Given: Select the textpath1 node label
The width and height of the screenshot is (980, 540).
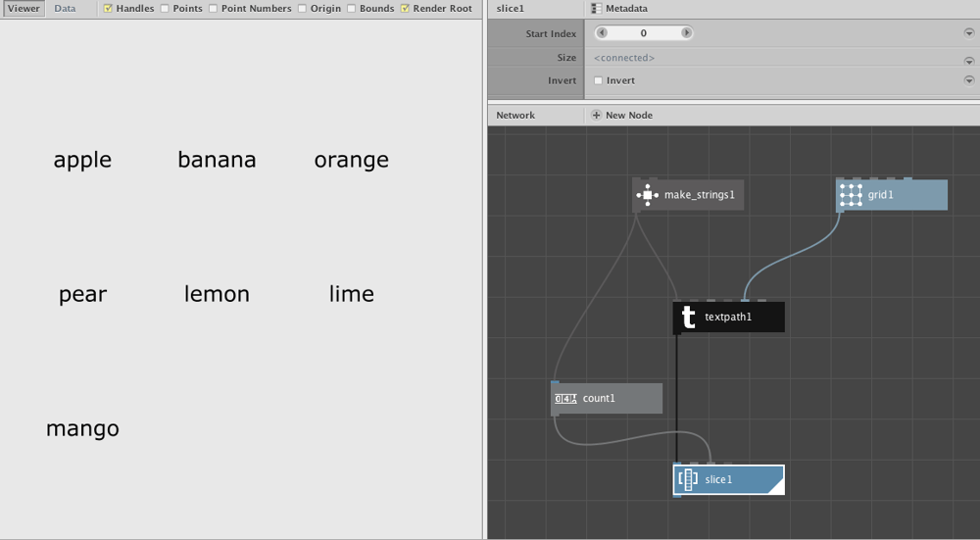Looking at the screenshot, I should click(x=728, y=317).
